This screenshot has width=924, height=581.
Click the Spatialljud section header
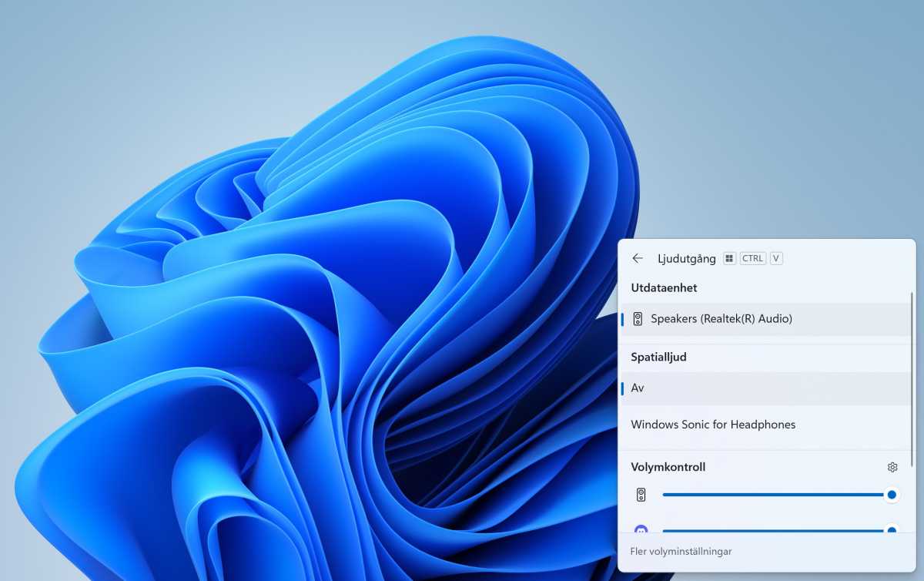click(x=658, y=357)
